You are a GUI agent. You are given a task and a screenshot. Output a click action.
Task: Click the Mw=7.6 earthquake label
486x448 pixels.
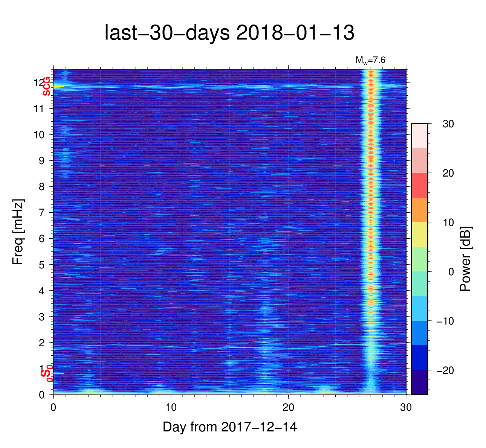pyautogui.click(x=370, y=60)
